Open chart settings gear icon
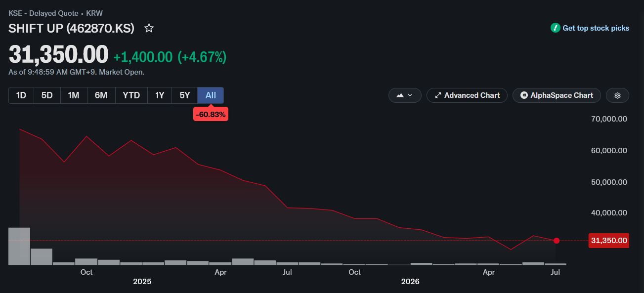This screenshot has width=644, height=293. [x=617, y=95]
